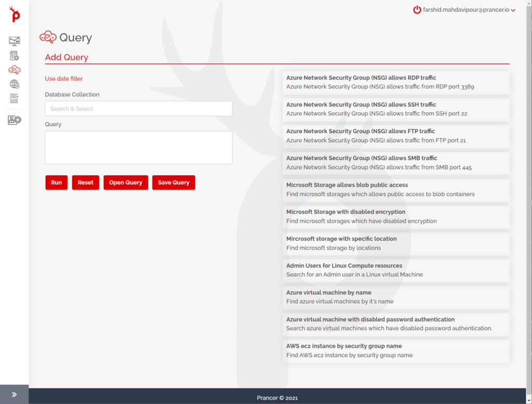Open the document settings gear sidebar icon

(x=15, y=56)
